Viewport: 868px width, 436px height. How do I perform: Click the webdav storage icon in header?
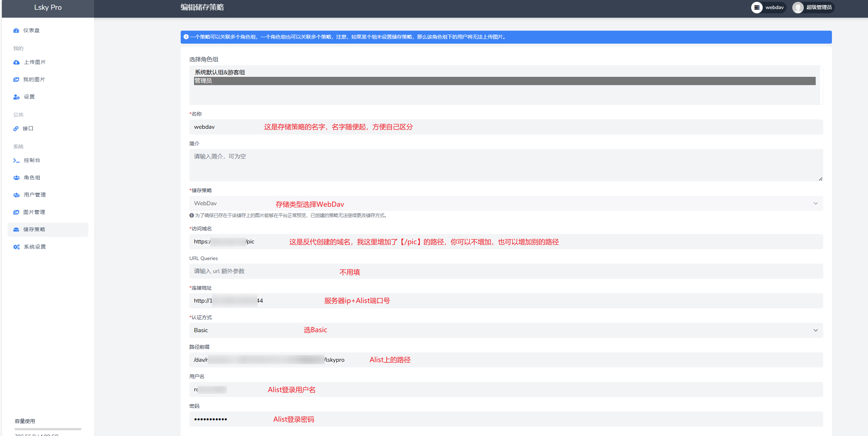[757, 8]
